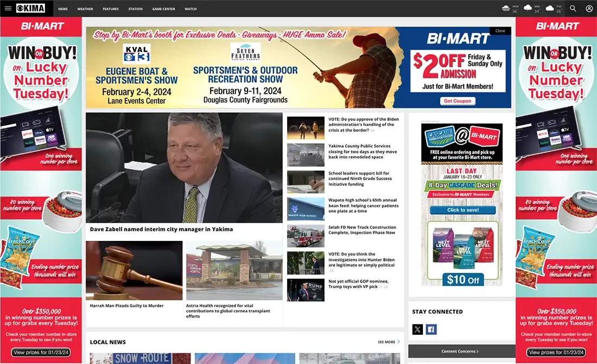Click the Cascade Farm & Outdoor logo ad
Viewport: 597px width, 364px height.
click(440, 136)
